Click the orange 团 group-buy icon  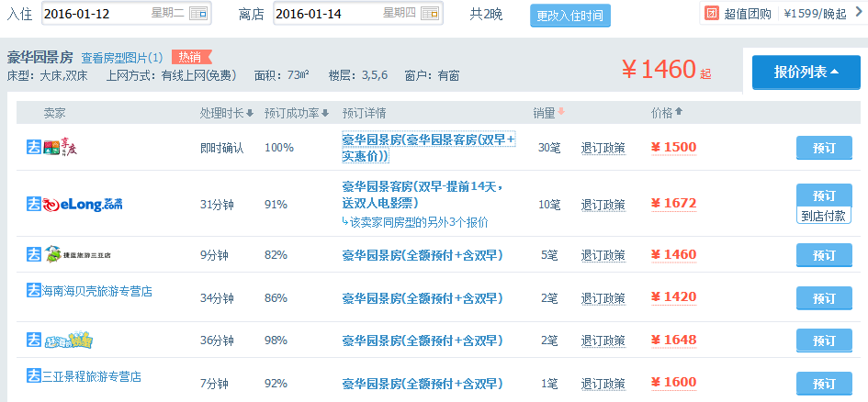[711, 14]
